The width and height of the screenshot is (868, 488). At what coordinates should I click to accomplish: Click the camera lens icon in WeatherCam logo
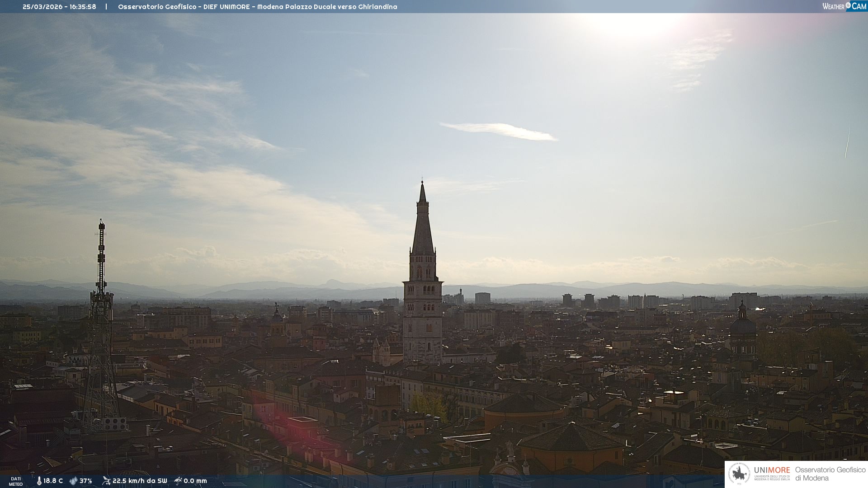pyautogui.click(x=848, y=5)
